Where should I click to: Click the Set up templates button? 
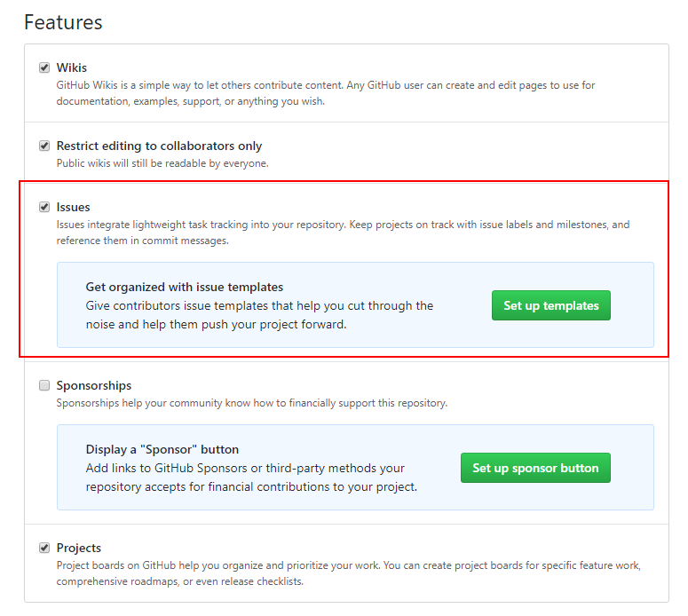pyautogui.click(x=550, y=305)
